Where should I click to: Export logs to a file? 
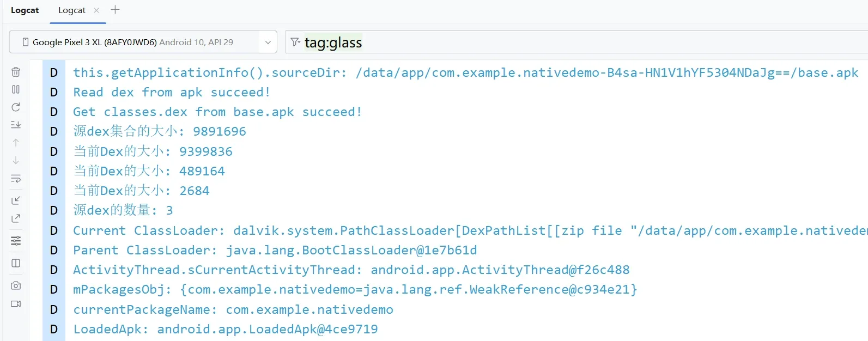pos(16,218)
